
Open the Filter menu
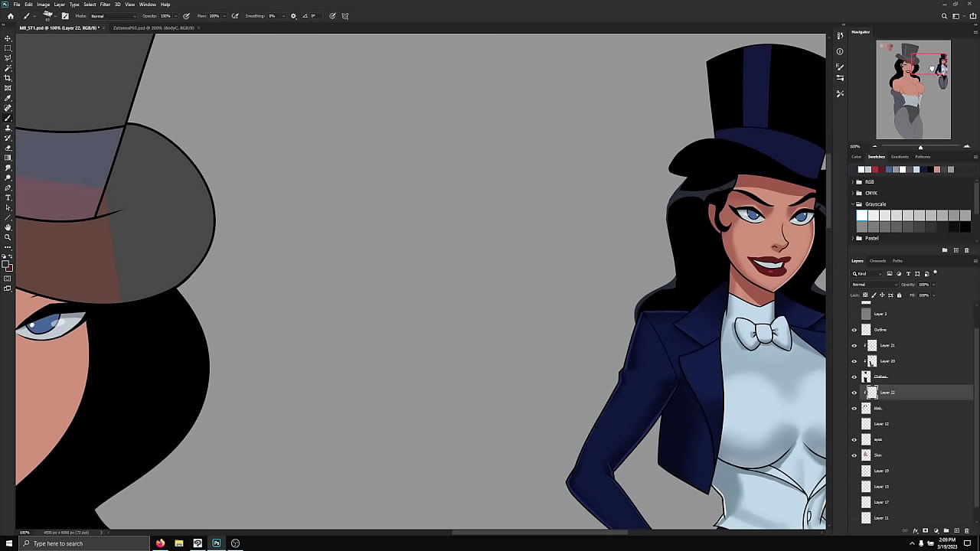(x=106, y=4)
